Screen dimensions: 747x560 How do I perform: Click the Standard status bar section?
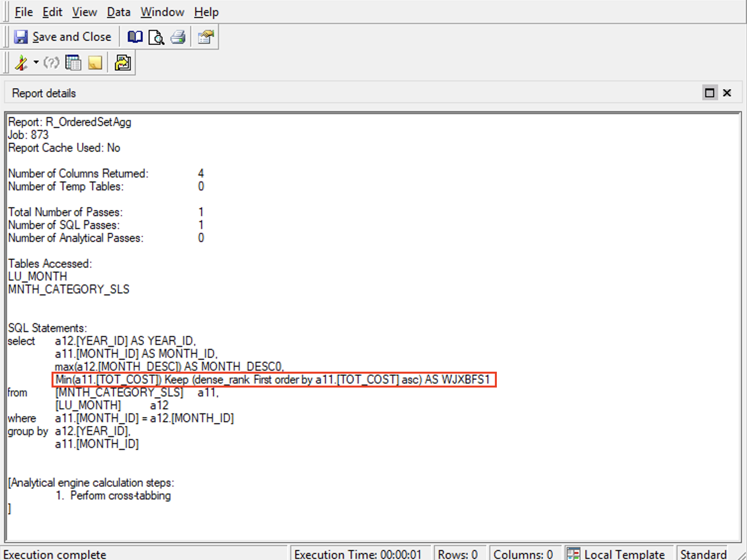(703, 554)
